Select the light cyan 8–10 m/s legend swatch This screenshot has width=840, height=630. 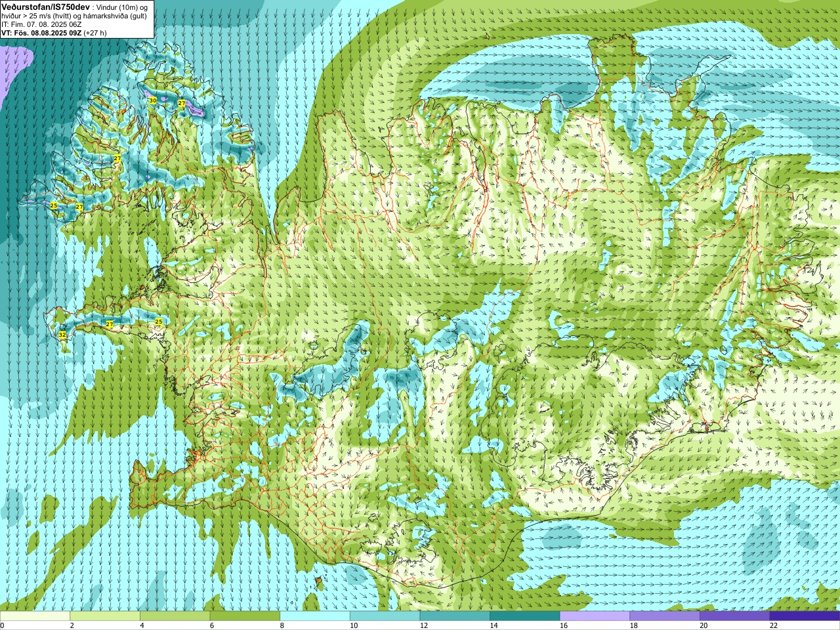[315, 616]
